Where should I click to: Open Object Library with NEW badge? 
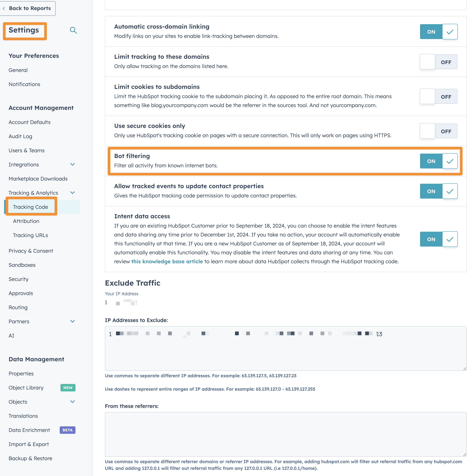click(26, 387)
